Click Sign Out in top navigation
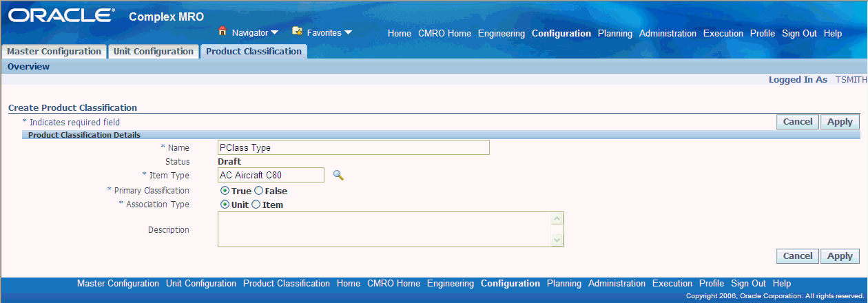The width and height of the screenshot is (868, 303). [799, 34]
